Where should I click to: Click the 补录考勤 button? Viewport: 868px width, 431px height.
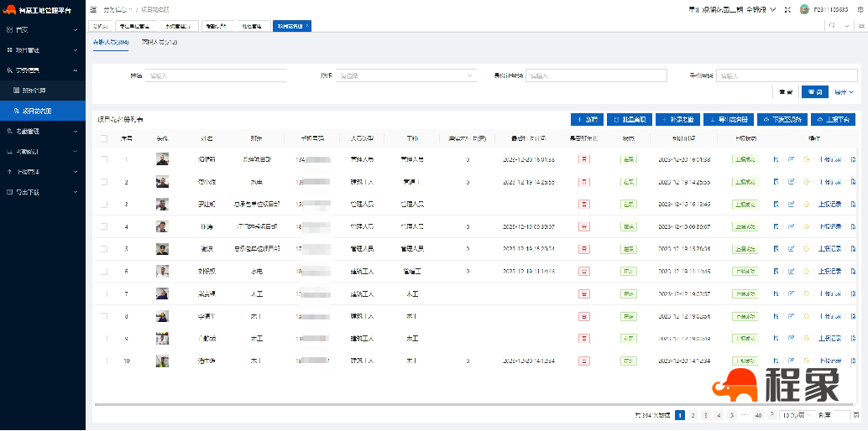tap(678, 120)
